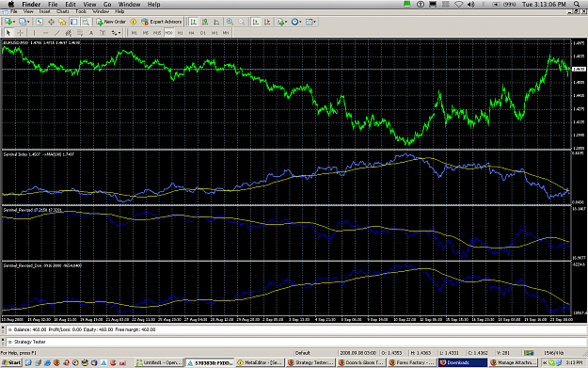Switch to H4 timeframe
The width and height of the screenshot is (588, 368).
tap(191, 33)
